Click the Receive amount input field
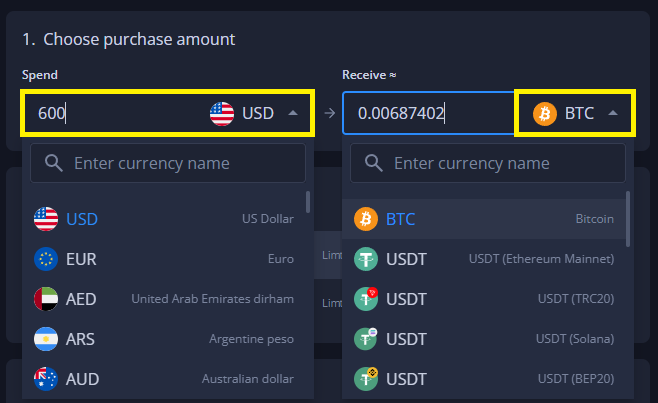 click(x=425, y=113)
